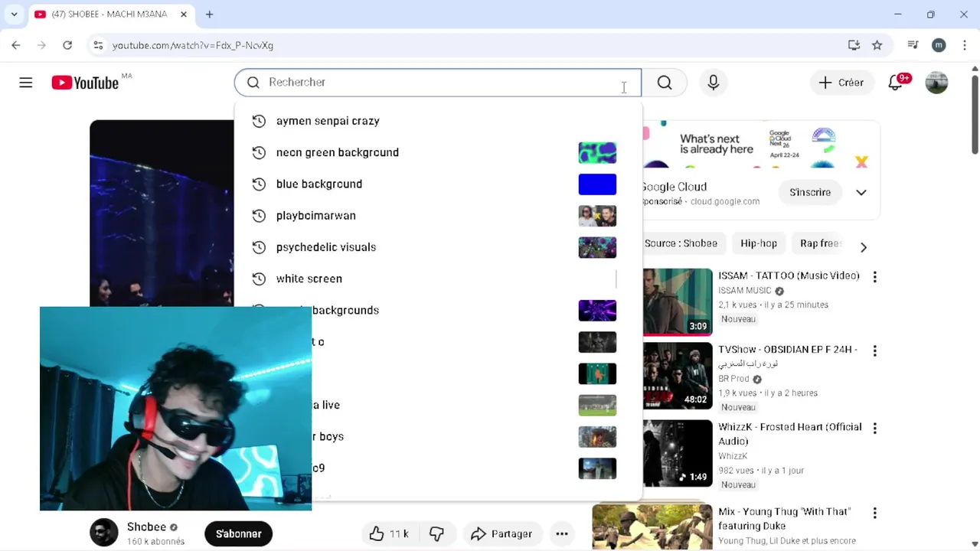This screenshot has height=551, width=980.
Task: Click playboimarwan suggestion thumbnail
Action: tap(597, 216)
